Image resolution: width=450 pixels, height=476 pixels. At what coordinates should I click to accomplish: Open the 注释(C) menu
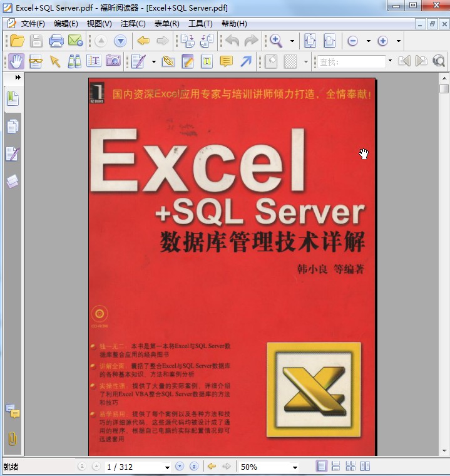coord(133,23)
